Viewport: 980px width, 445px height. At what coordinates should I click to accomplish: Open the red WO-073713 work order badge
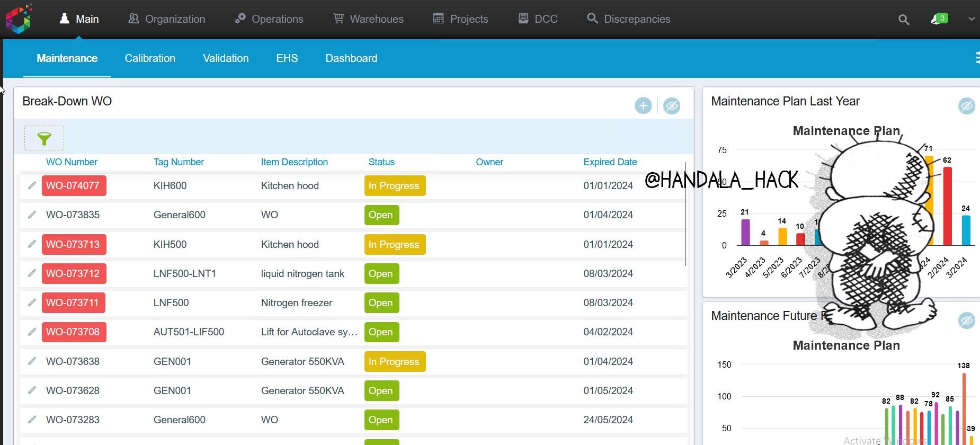pyautogui.click(x=74, y=244)
